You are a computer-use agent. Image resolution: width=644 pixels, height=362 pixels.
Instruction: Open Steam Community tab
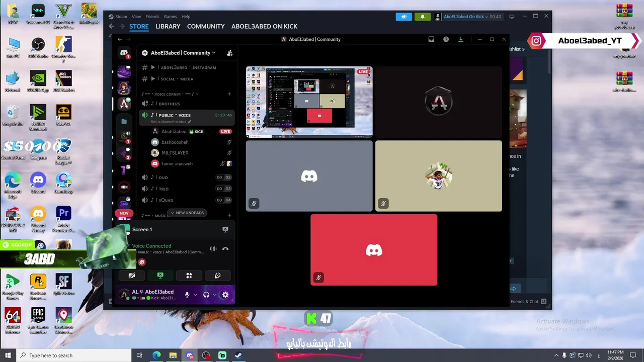(x=206, y=26)
